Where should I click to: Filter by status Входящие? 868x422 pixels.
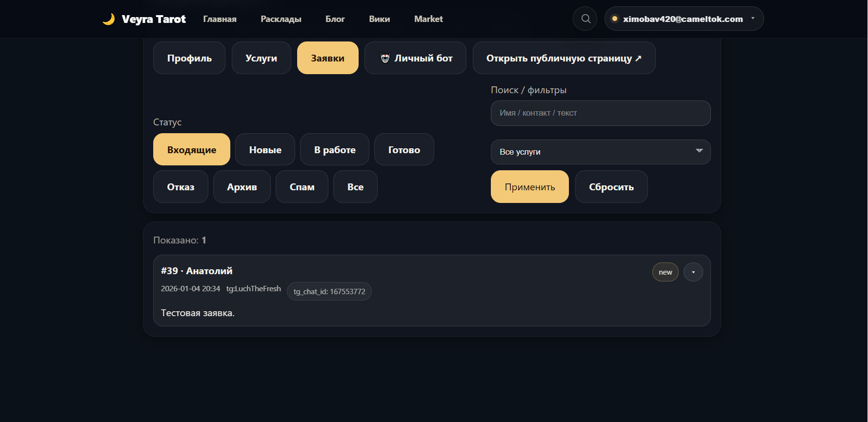pos(192,150)
